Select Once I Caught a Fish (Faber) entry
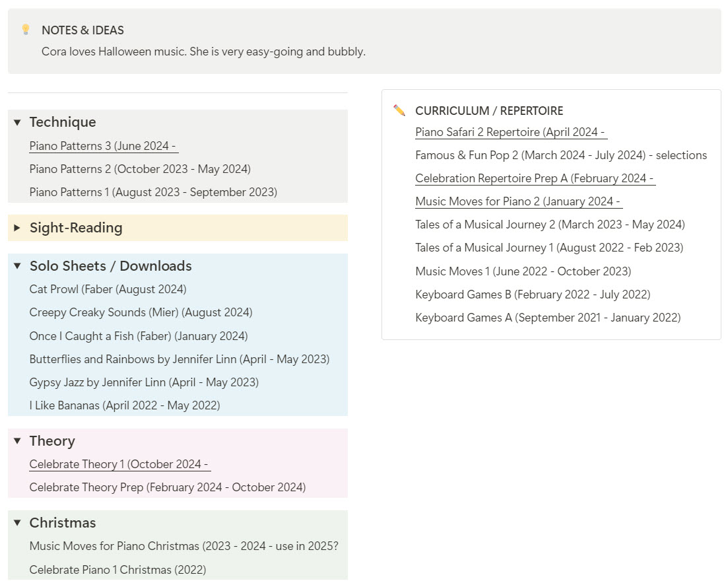 point(139,336)
